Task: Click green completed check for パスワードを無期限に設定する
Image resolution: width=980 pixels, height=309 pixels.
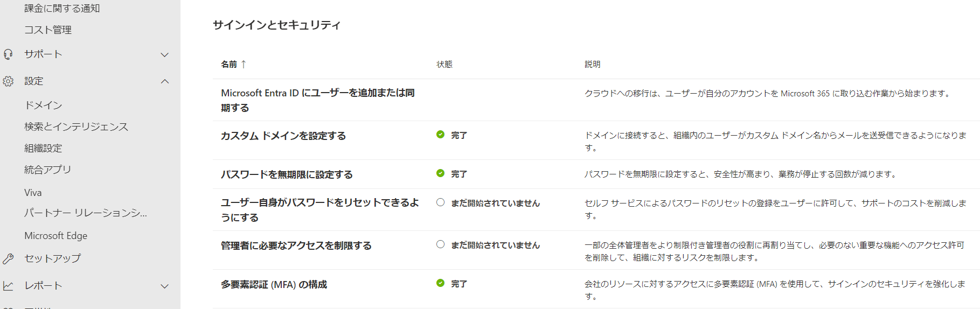Action: (x=440, y=173)
